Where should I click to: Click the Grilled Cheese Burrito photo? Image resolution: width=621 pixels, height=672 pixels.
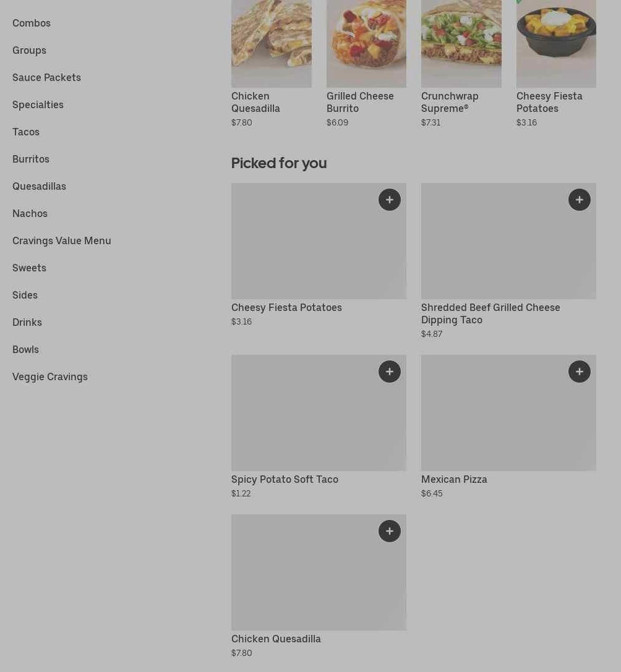tap(366, 43)
